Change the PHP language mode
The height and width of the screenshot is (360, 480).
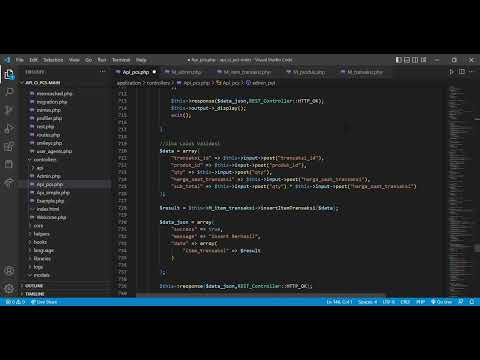[420, 302]
